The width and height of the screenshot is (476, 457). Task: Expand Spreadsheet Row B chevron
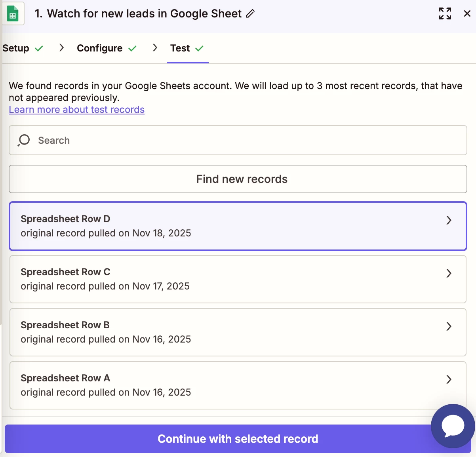point(449,326)
